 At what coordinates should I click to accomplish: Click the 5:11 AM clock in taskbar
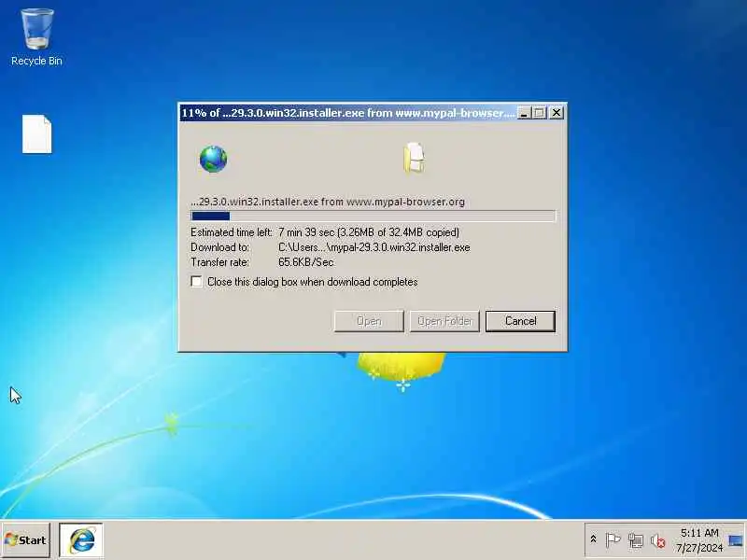coord(699,532)
